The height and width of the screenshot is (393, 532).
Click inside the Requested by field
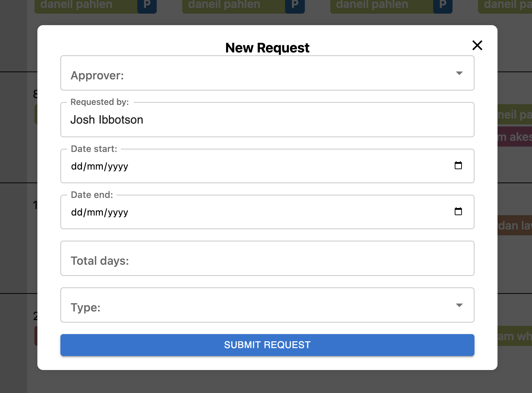[267, 120]
